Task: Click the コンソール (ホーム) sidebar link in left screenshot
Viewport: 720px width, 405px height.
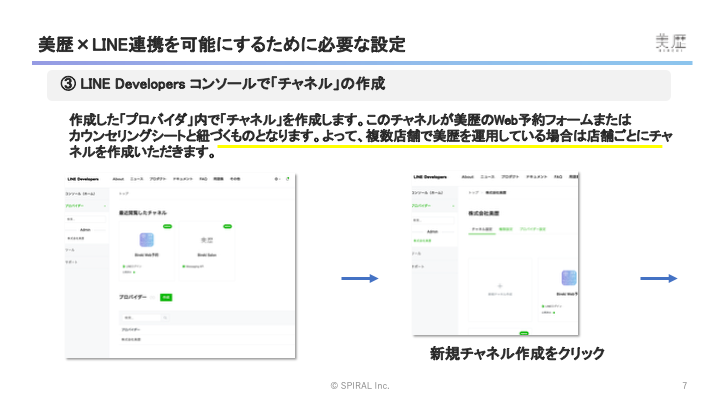Action: (82, 191)
